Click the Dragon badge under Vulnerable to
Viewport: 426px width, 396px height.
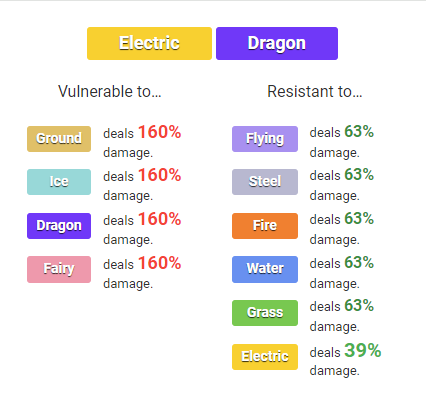point(59,226)
